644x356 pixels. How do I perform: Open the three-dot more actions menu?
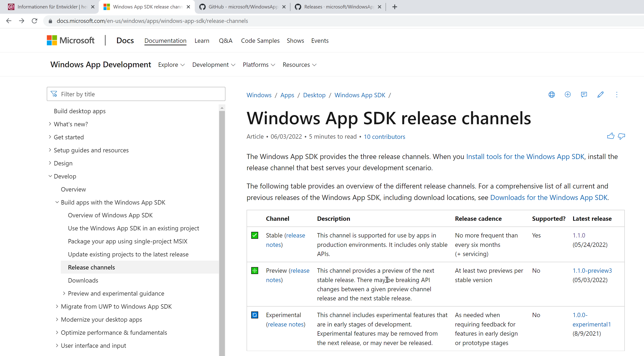(617, 95)
